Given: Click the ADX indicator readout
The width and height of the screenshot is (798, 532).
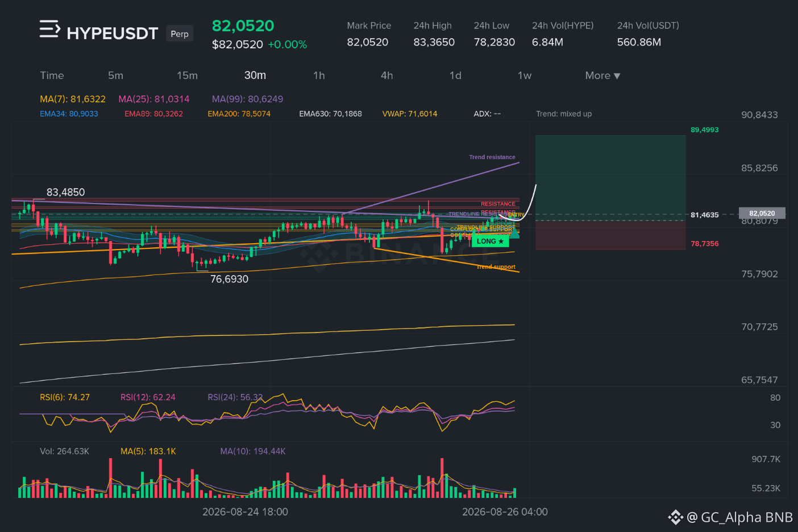Looking at the screenshot, I should [x=487, y=114].
